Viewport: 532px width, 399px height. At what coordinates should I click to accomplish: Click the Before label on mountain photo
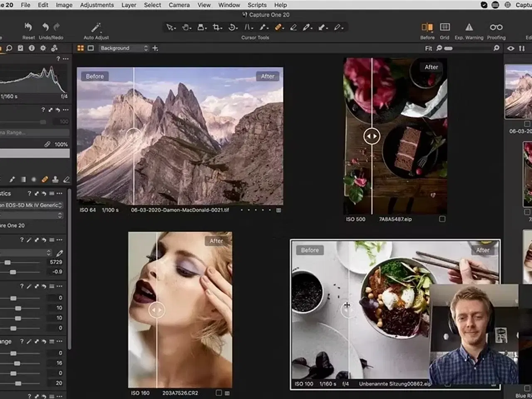click(95, 76)
